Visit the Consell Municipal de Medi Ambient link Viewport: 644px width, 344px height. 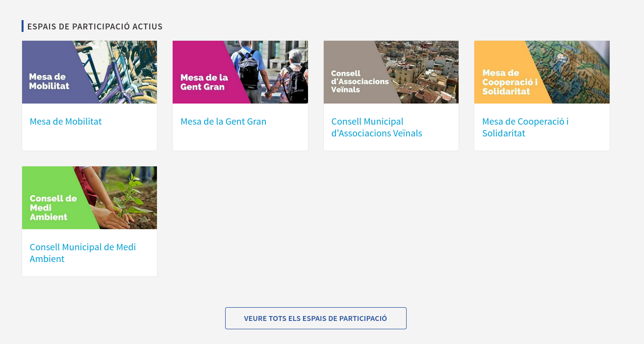[x=83, y=253]
